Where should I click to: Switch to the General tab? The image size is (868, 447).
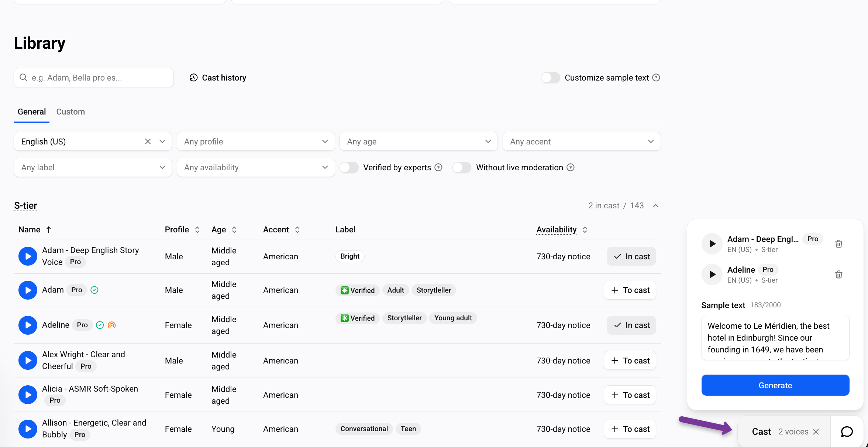pyautogui.click(x=32, y=112)
